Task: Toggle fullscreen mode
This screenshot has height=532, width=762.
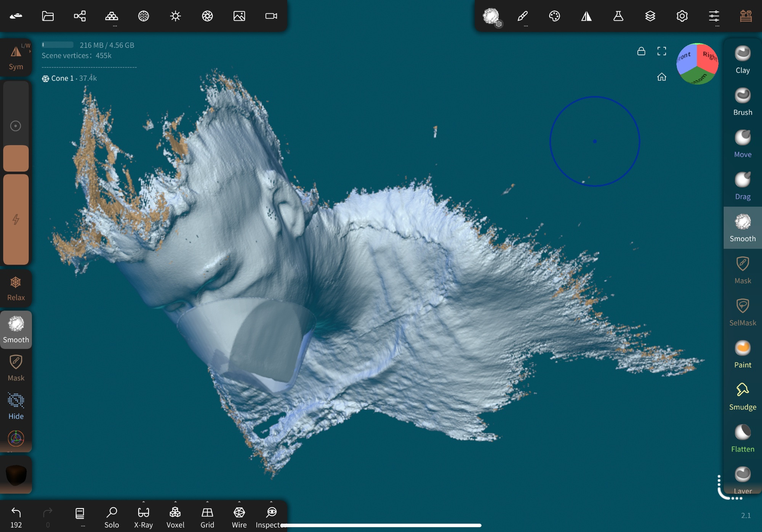Action: click(x=662, y=51)
